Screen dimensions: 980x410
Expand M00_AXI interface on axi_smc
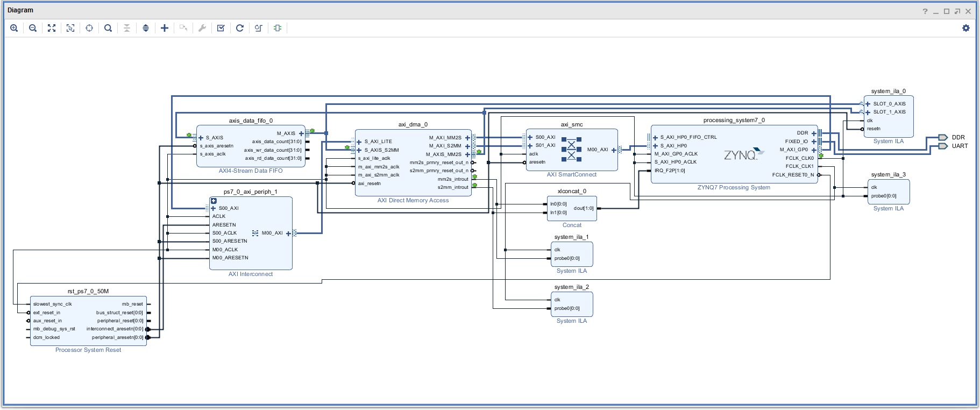click(x=614, y=150)
